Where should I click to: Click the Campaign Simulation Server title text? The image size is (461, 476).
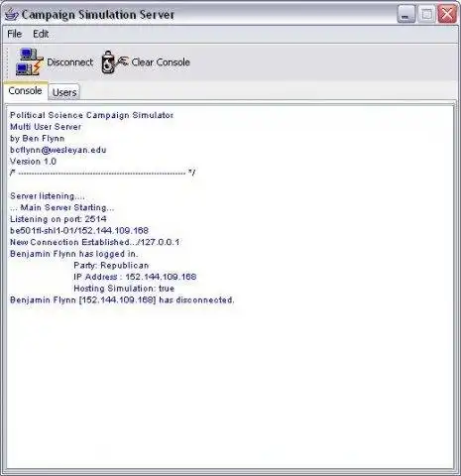(98, 15)
